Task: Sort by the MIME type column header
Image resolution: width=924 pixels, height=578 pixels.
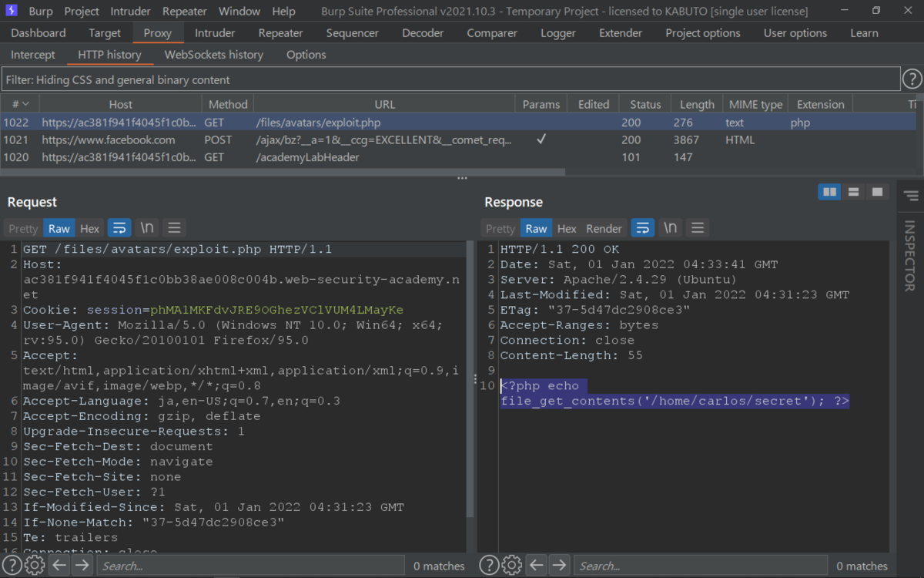Action: [755, 104]
